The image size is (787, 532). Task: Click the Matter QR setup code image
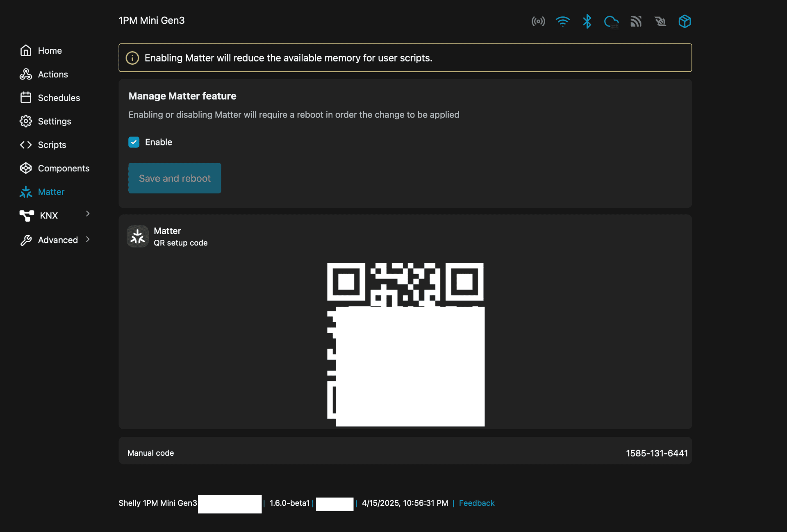click(405, 344)
